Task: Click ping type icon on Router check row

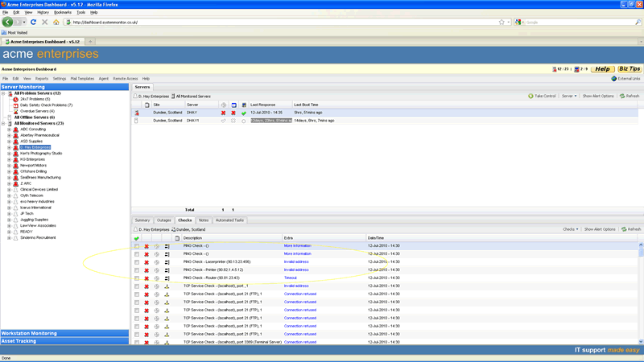Action: click(167, 278)
